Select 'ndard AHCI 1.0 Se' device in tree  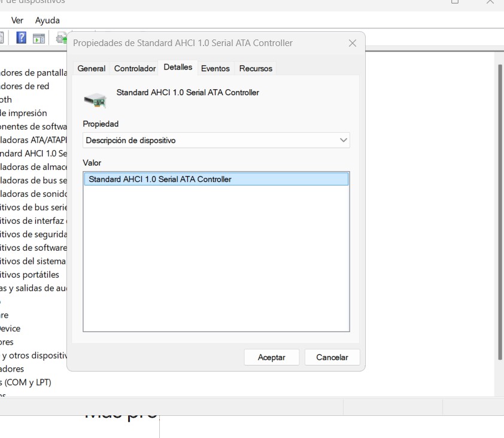(x=34, y=154)
